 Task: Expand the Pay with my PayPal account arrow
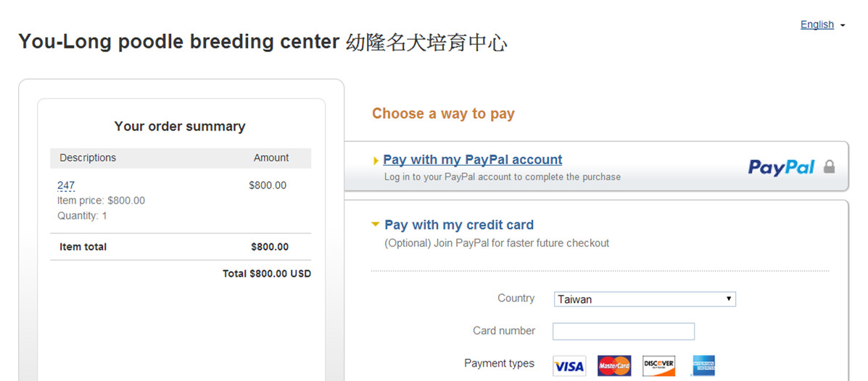pos(376,161)
